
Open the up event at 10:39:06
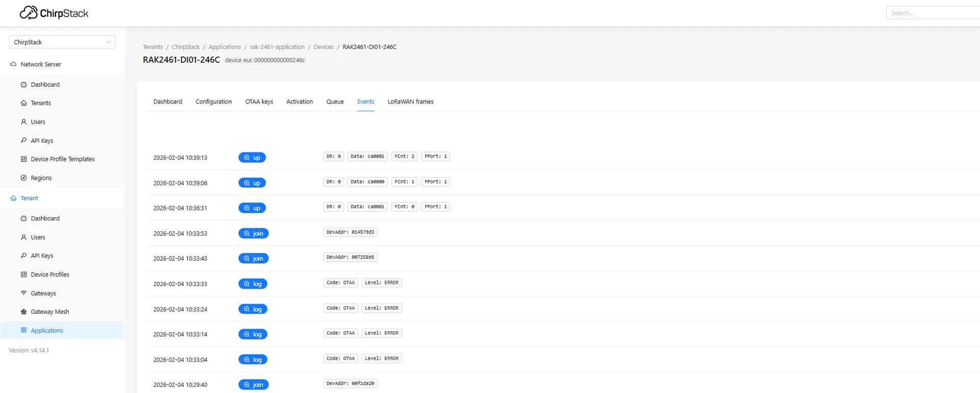click(252, 183)
